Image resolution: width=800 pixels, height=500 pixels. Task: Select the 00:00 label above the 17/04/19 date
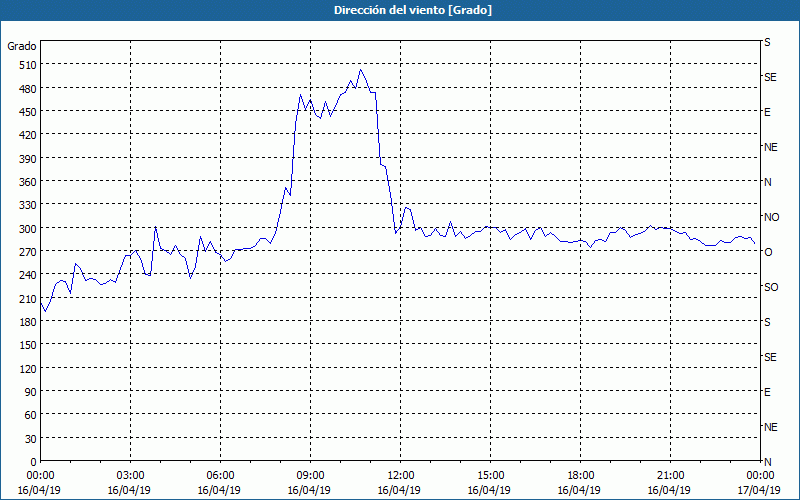coord(760,476)
